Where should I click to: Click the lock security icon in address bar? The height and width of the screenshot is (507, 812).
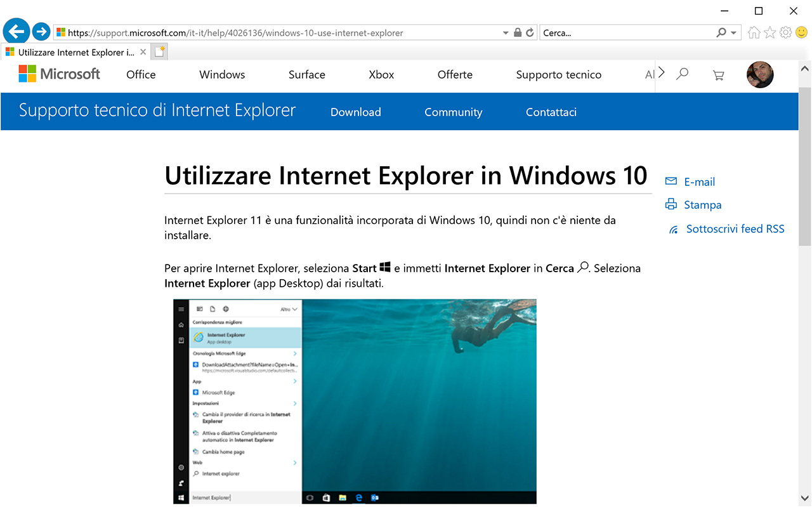(x=518, y=32)
